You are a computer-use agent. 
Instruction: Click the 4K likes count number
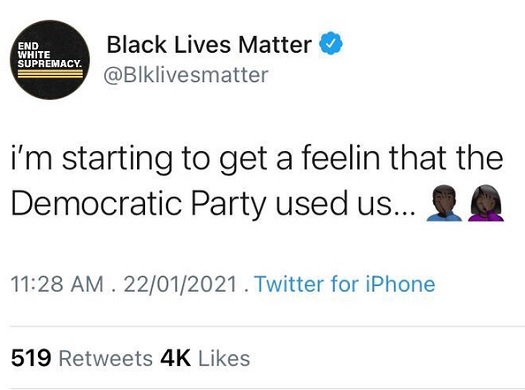(175, 358)
